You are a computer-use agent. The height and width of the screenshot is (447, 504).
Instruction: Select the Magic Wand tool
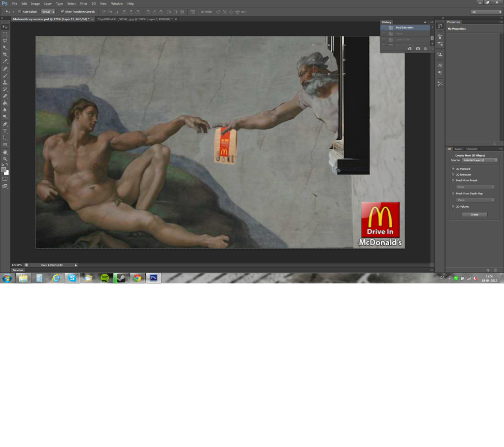(5, 48)
